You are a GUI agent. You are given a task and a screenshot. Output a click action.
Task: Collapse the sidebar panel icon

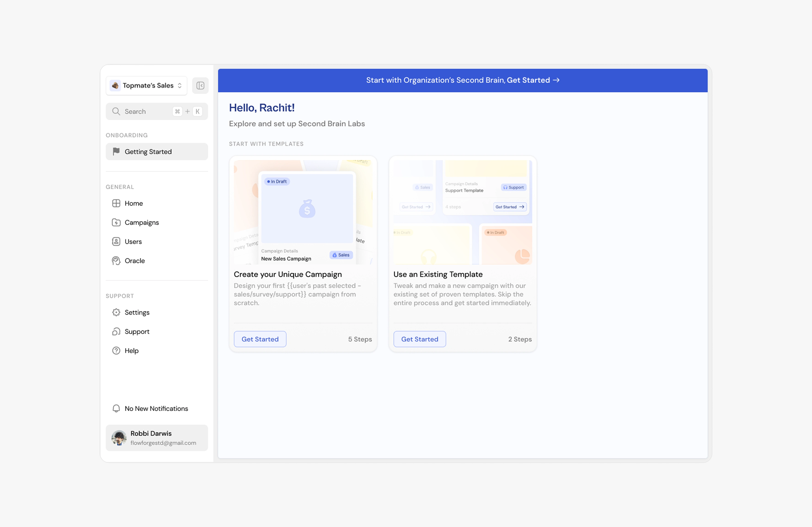[x=200, y=85]
